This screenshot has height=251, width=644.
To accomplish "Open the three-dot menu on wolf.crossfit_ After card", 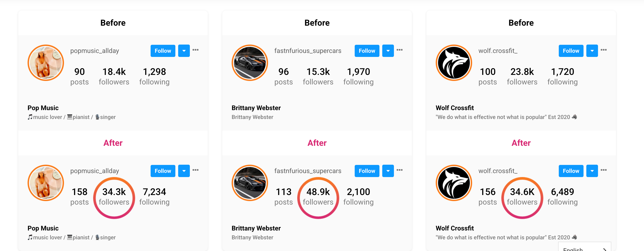I will (x=604, y=170).
